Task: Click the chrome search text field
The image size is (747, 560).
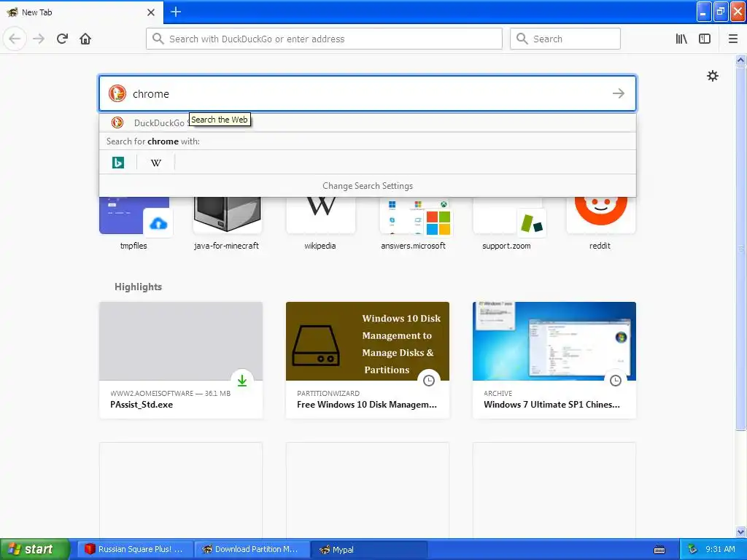Action: (368, 93)
